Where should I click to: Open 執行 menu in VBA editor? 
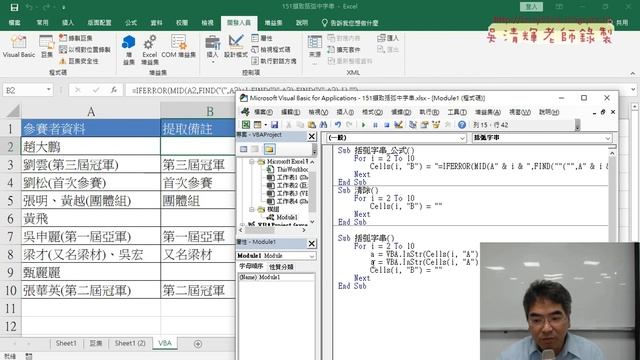429,112
